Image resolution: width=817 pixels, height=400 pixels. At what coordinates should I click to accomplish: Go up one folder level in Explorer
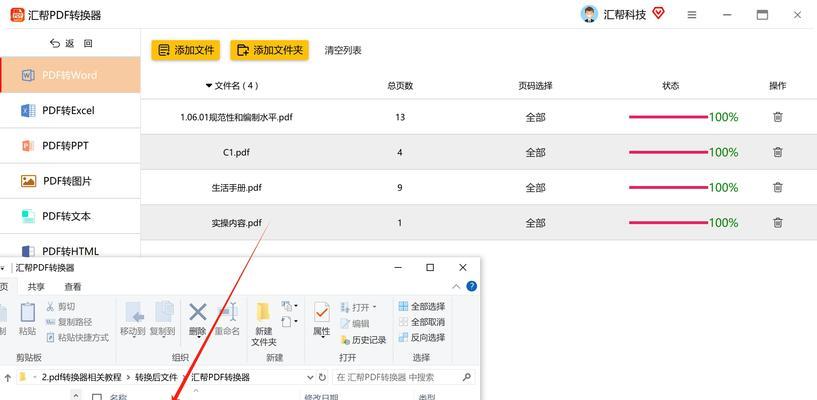[7, 377]
